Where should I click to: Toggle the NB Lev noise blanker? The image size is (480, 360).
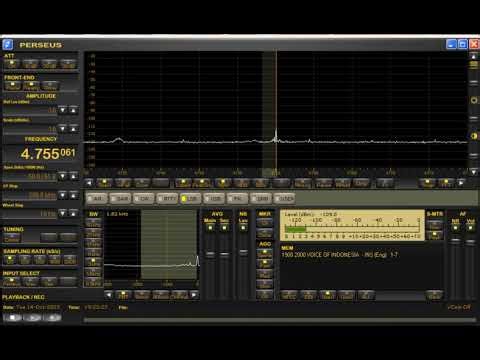click(x=243, y=228)
